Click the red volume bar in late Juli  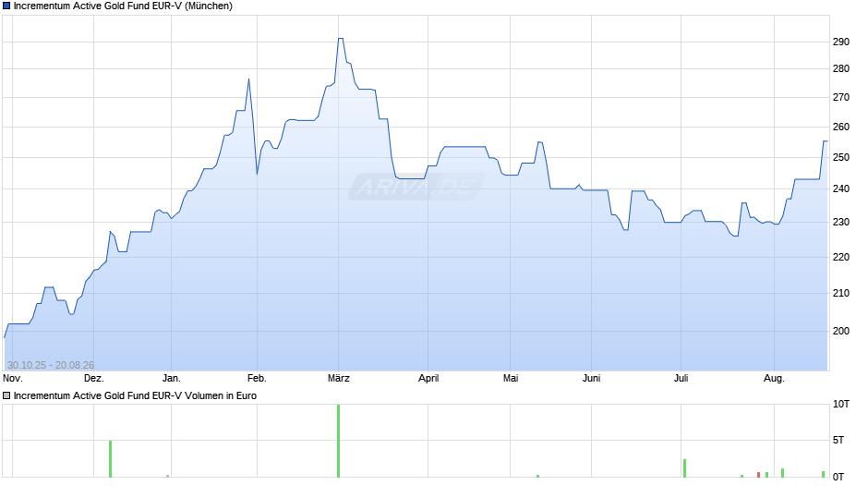[x=758, y=475]
